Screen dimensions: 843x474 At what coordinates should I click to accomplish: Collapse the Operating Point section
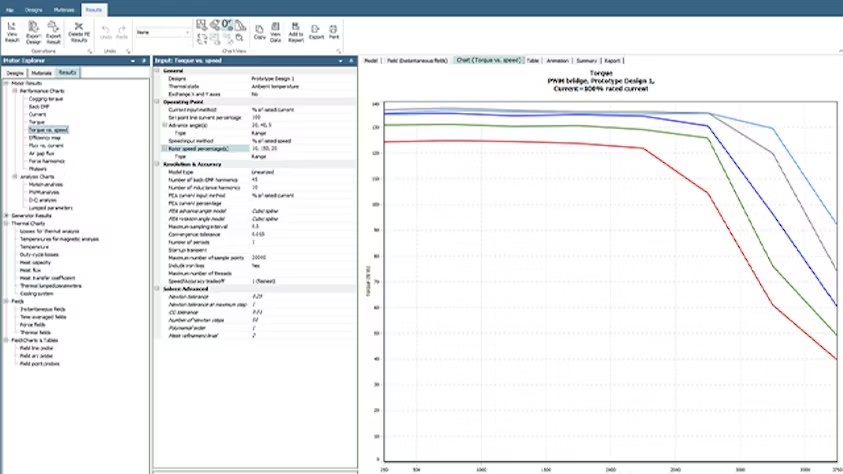[x=158, y=101]
